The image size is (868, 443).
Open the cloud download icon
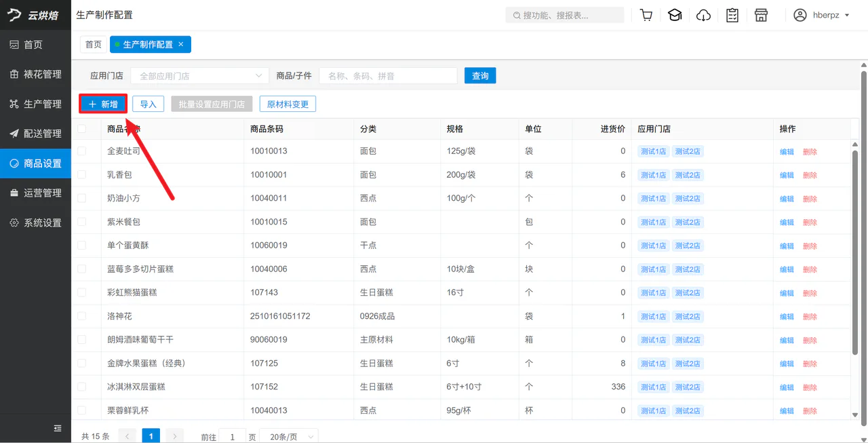[x=704, y=15]
